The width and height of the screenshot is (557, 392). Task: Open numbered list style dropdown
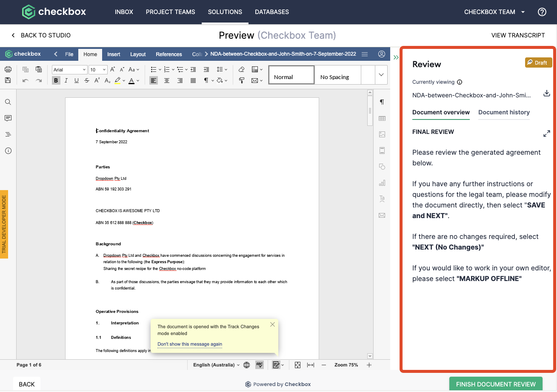point(172,69)
